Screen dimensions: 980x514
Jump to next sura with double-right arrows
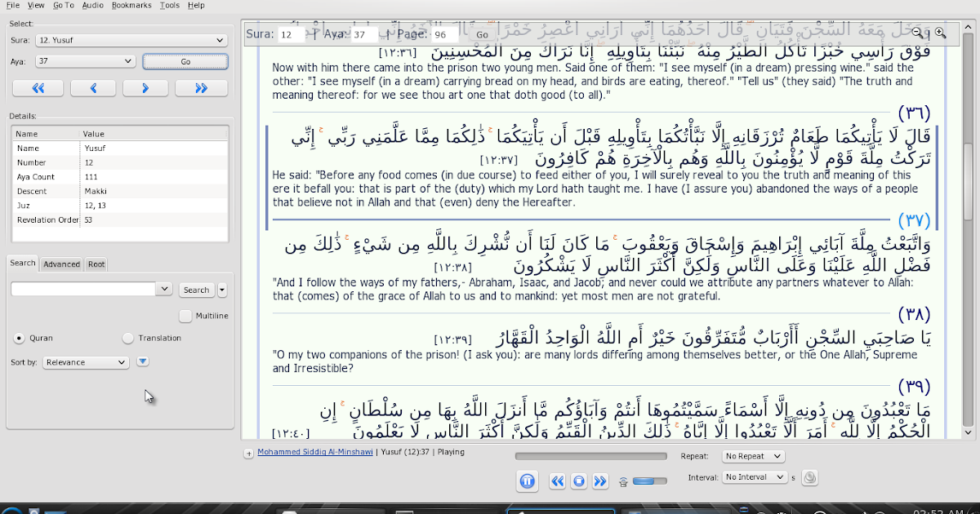tap(201, 88)
